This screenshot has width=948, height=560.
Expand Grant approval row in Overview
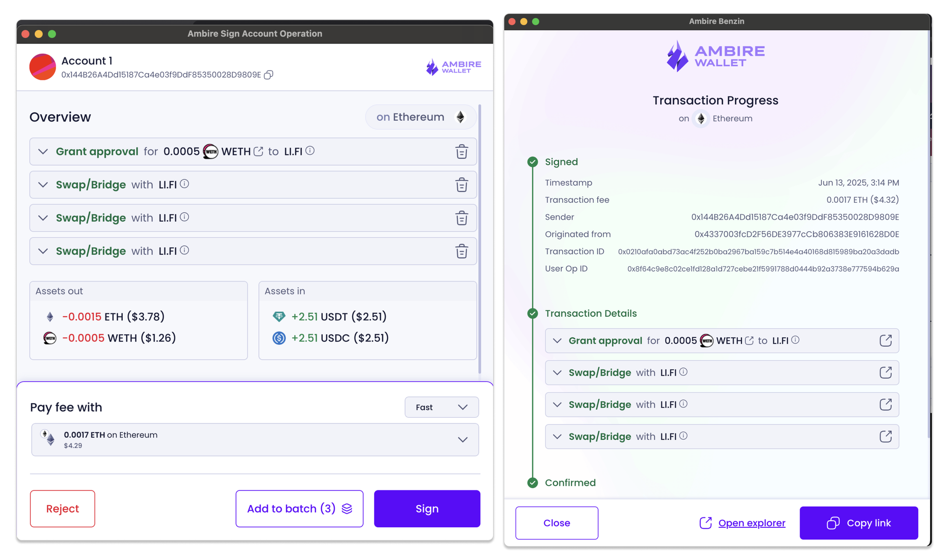[x=43, y=152]
